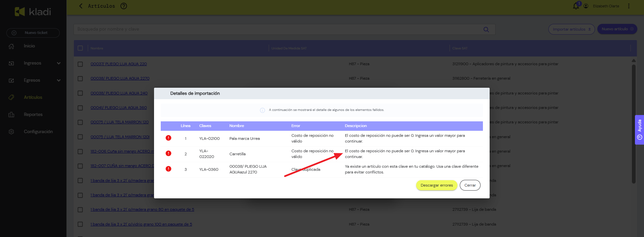
Task: Click the Carretilla name cell
Action: 238,154
